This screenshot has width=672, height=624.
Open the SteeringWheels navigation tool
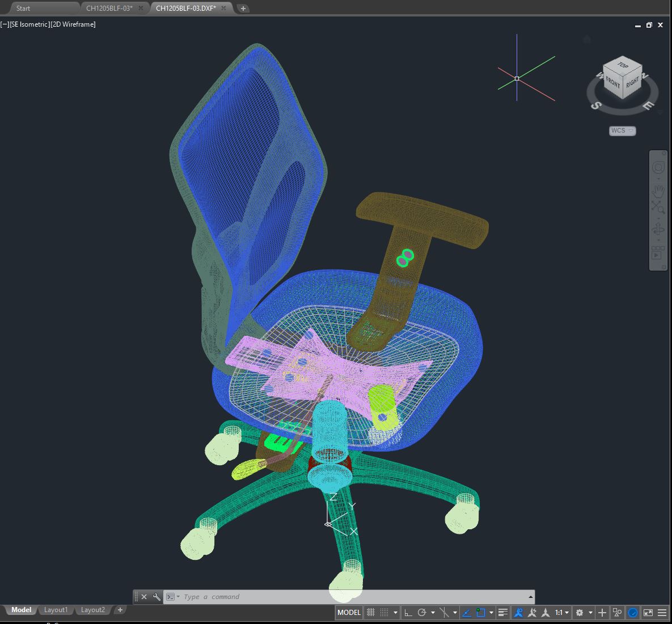click(658, 167)
